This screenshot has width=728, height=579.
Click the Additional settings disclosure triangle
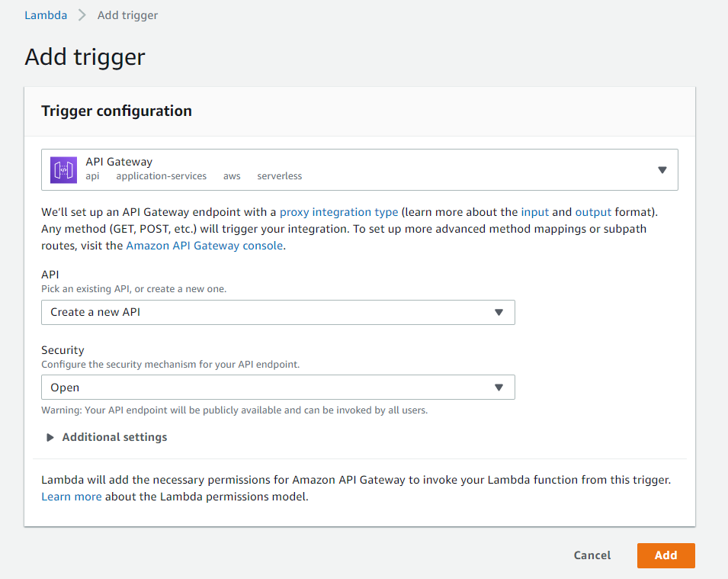click(x=50, y=437)
